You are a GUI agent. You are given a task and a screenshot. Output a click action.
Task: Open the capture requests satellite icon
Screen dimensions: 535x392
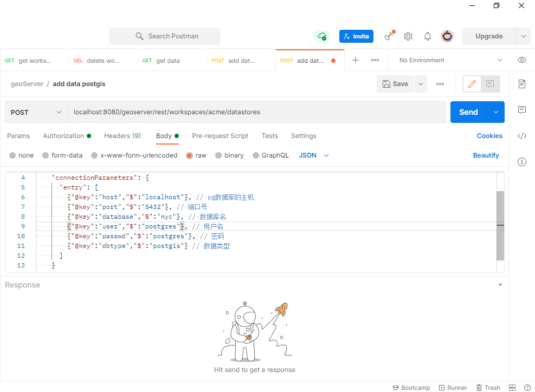(389, 36)
